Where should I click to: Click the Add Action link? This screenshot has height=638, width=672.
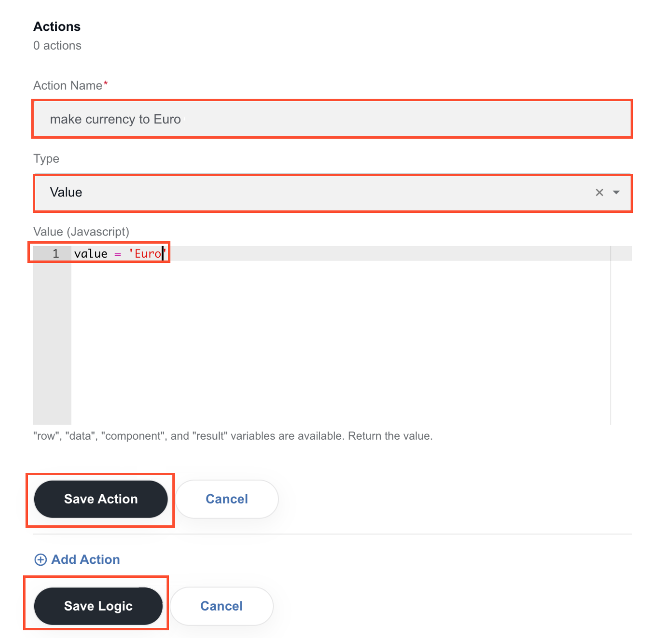(86, 560)
